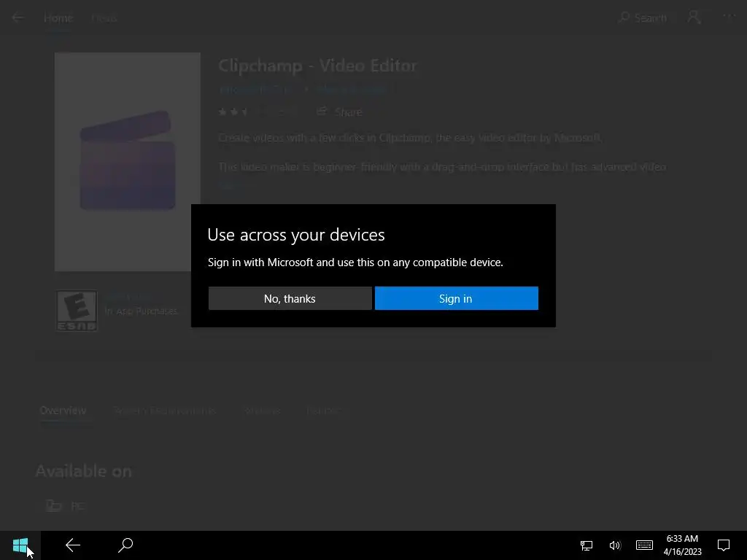This screenshot has height=560, width=747.
Task: Click the Sign in button
Action: pyautogui.click(x=457, y=298)
